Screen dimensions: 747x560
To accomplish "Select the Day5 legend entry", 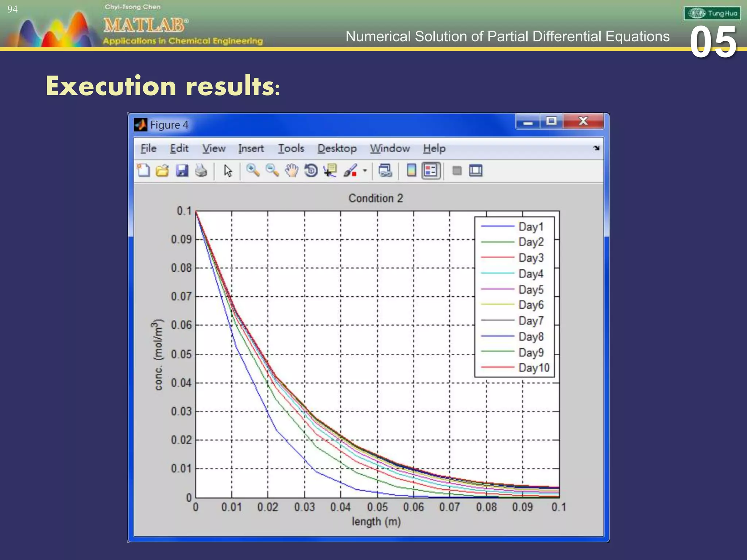I will (x=512, y=289).
